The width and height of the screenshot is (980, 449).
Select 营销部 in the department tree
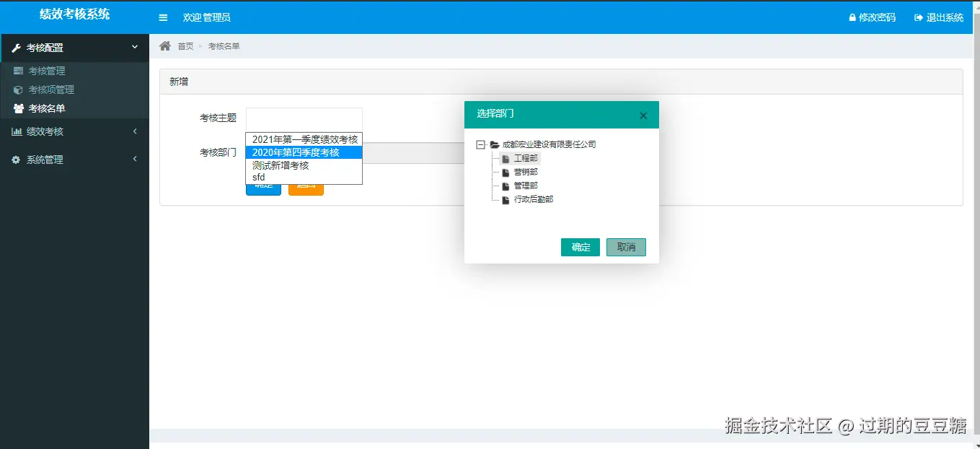click(x=526, y=172)
